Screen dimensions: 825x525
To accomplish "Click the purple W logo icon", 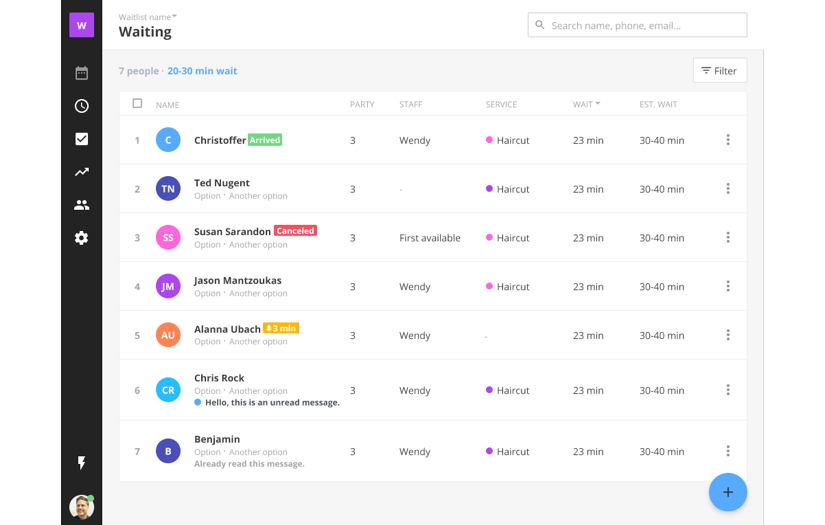I will 82,25.
